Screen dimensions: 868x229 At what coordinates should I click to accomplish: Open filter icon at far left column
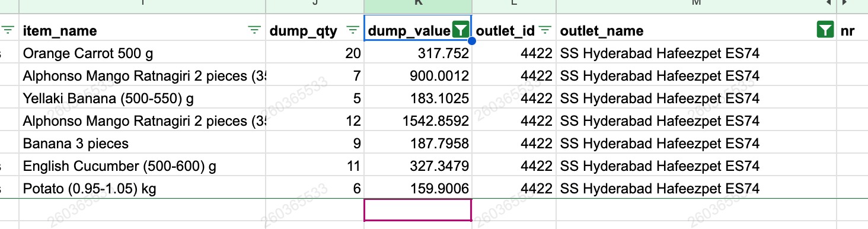(x=8, y=30)
